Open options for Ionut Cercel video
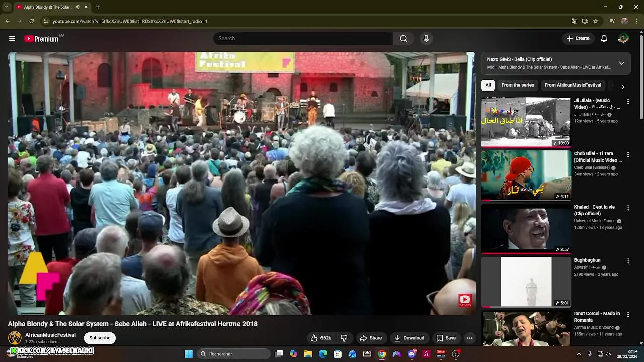 (x=628, y=314)
